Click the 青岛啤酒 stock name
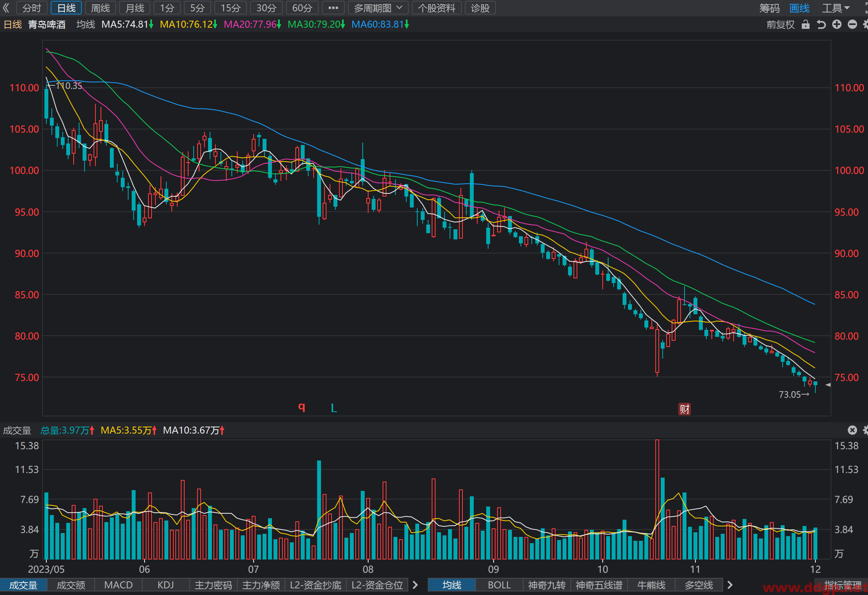Viewport: 868px width, 595px height. (47, 25)
